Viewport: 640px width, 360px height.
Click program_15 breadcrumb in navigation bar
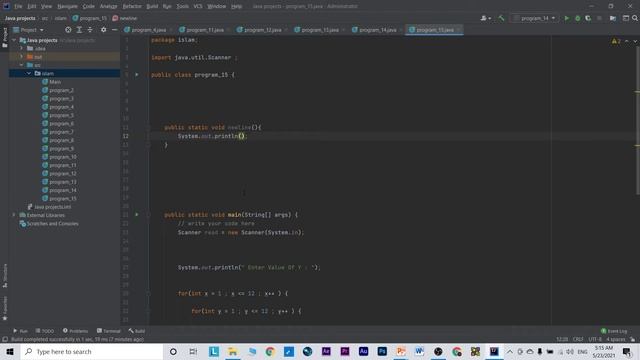[89, 18]
